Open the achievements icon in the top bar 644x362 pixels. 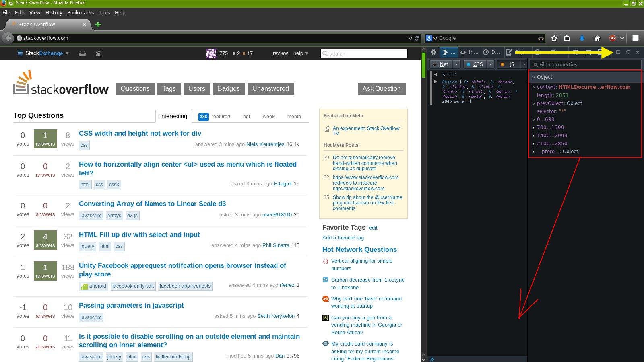(x=99, y=53)
